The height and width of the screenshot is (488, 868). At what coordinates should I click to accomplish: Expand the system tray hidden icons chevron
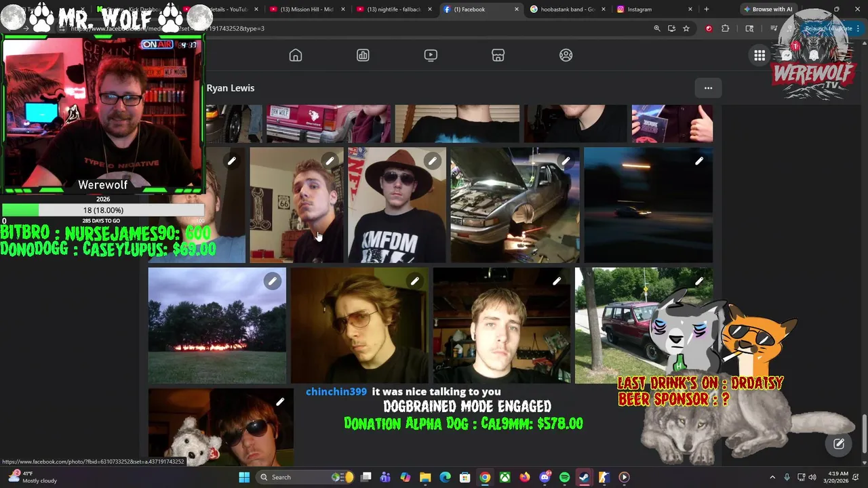(772, 477)
